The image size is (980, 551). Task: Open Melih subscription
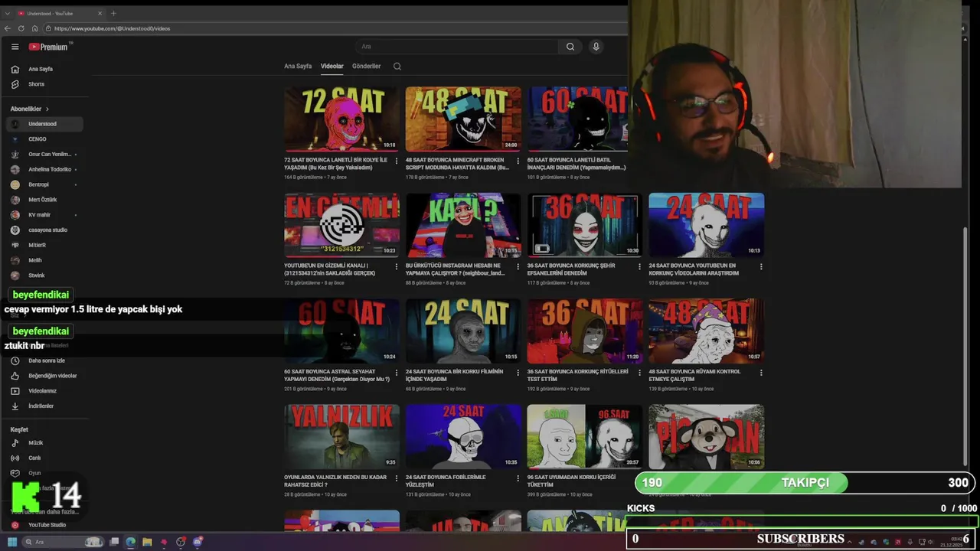44,260
